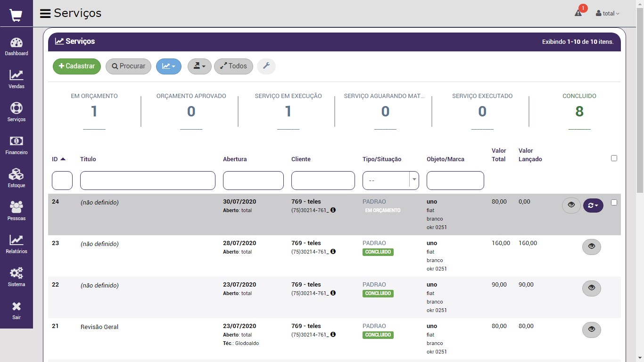Click Sair to log out

[x=17, y=310]
